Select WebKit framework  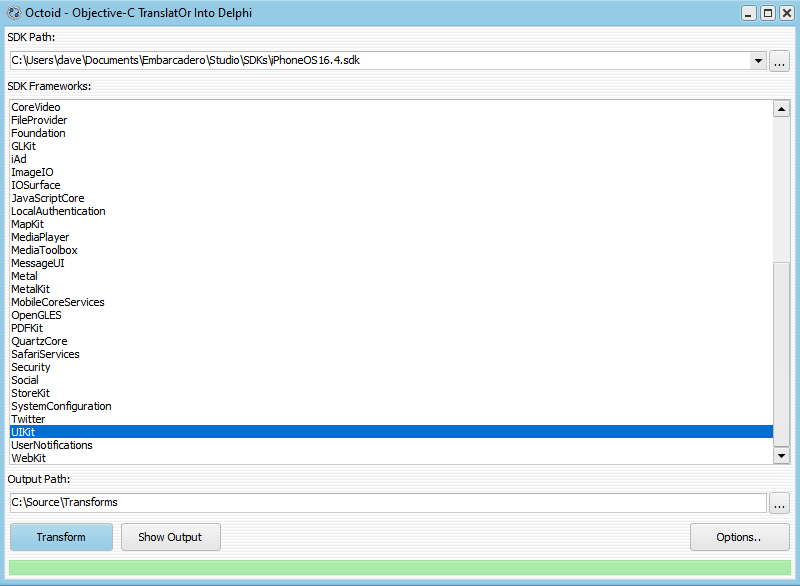391,458
